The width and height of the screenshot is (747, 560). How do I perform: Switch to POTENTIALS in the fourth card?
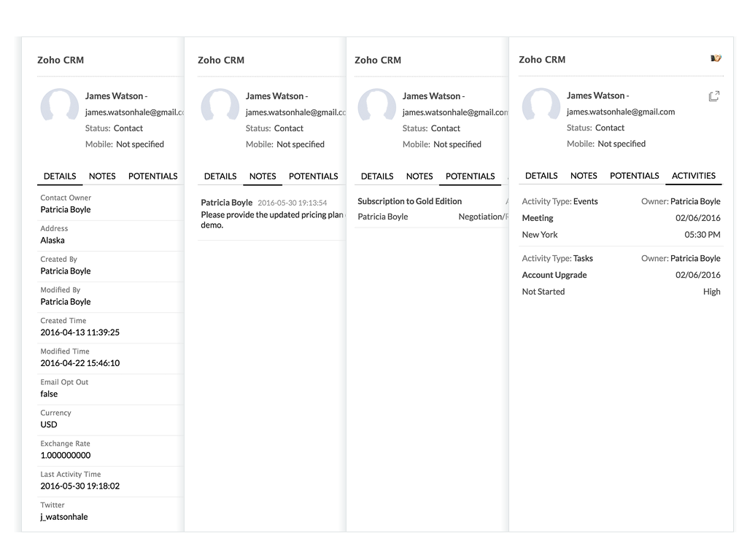[x=634, y=176]
